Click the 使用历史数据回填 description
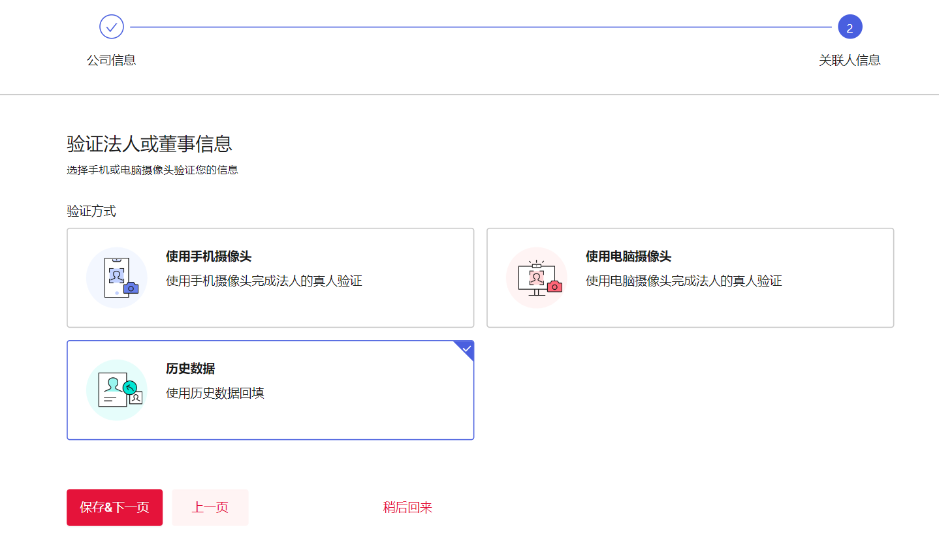Viewport: 939px width, 560px height. (x=215, y=393)
